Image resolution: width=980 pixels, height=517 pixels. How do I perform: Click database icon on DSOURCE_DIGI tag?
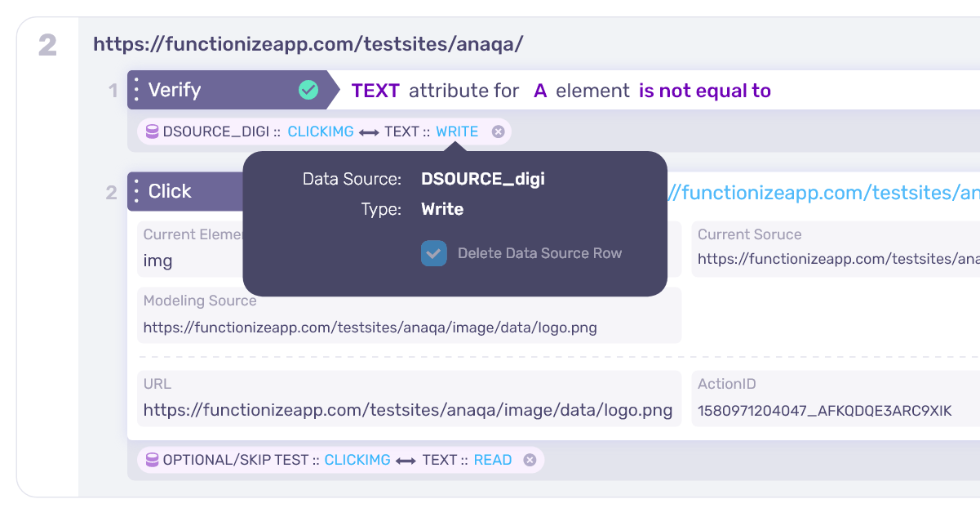152,131
